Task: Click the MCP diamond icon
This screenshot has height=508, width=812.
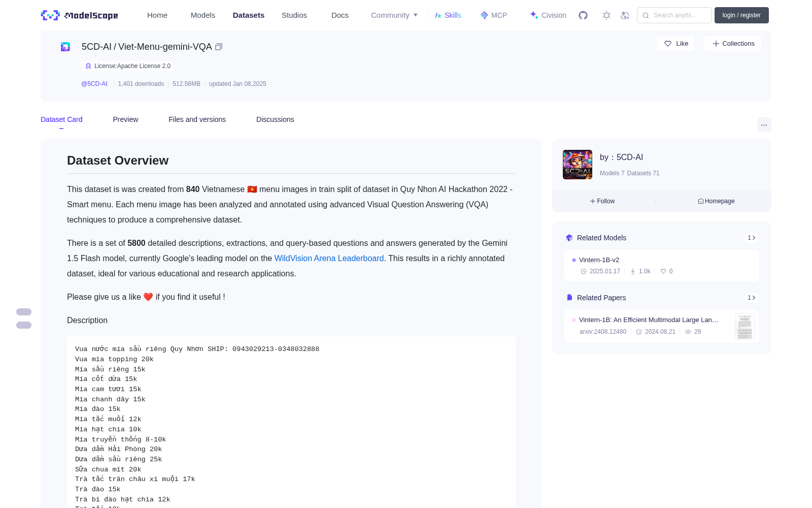Action: tap(484, 15)
